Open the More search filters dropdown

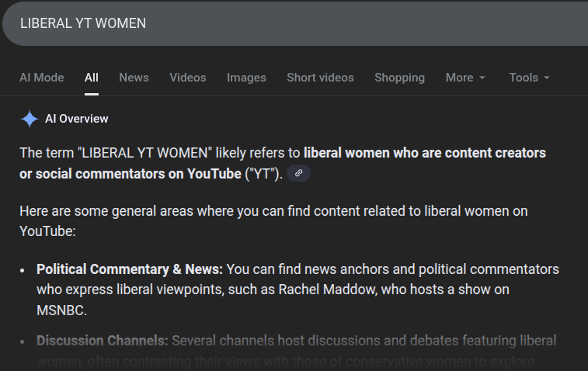click(464, 78)
